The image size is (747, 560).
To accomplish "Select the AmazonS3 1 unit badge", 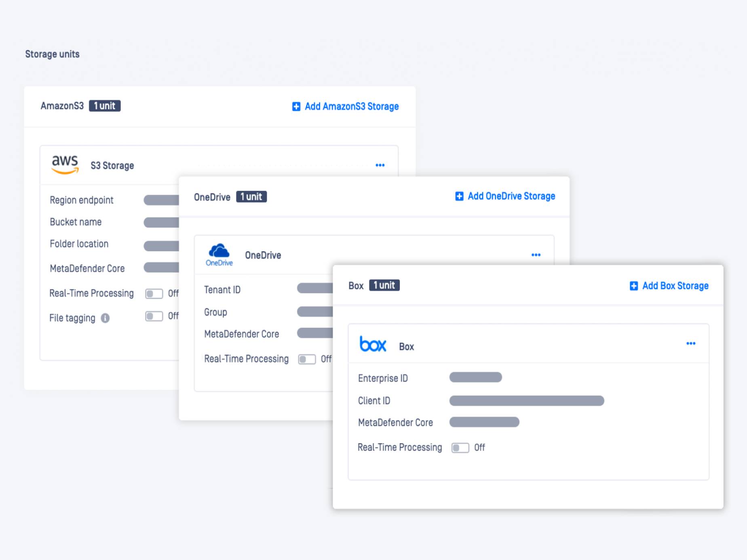I will (x=104, y=106).
